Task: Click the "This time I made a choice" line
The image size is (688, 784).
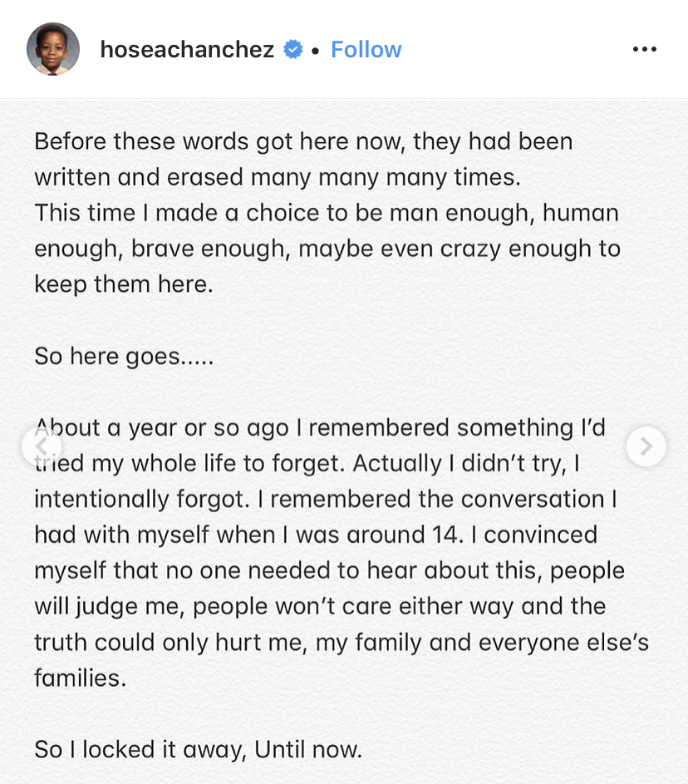Action: (327, 213)
